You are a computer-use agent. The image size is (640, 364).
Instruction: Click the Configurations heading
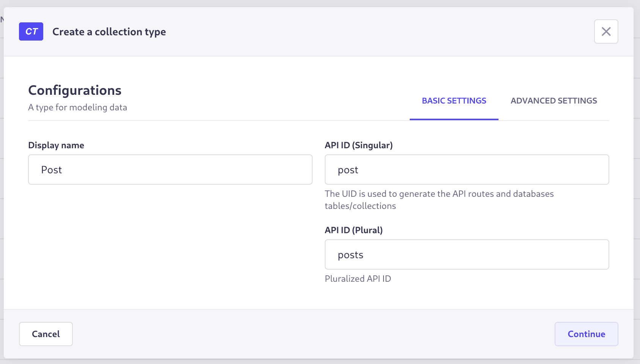(x=75, y=90)
